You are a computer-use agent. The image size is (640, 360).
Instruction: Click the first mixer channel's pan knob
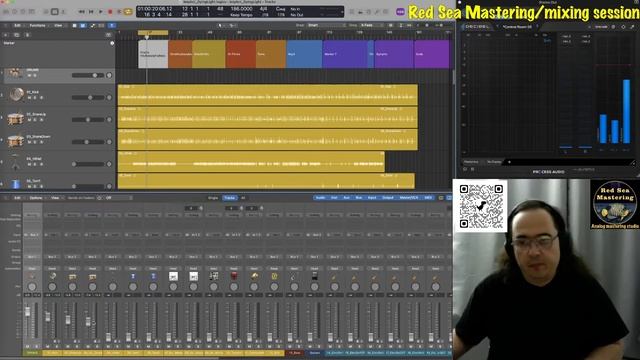[32, 287]
